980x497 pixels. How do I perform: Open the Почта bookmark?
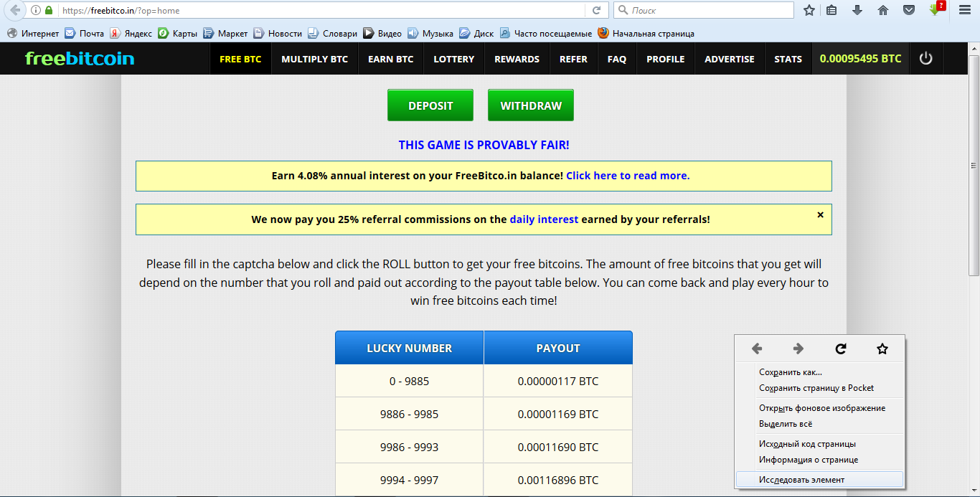pyautogui.click(x=85, y=33)
